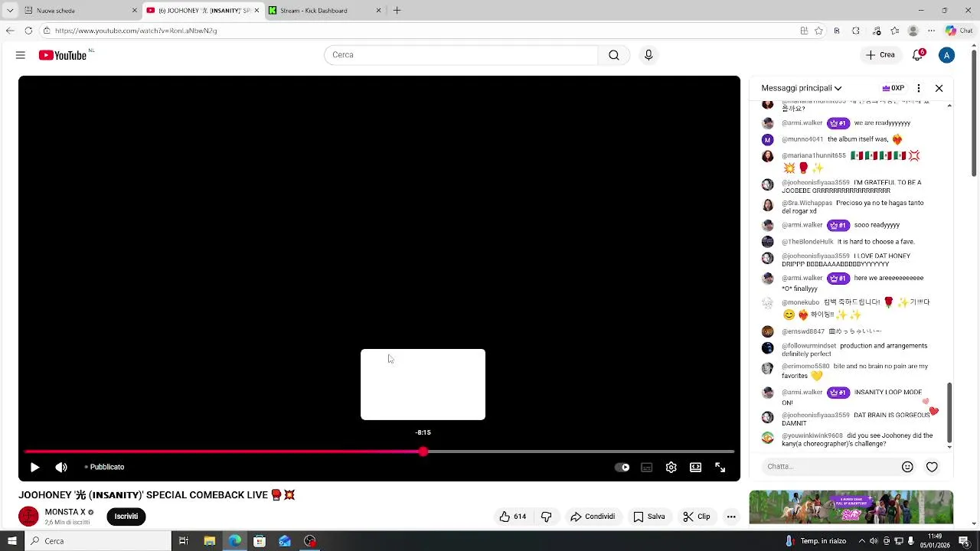This screenshot has width=980, height=551.
Task: Click the @followurmindset chat username
Action: pos(808,346)
